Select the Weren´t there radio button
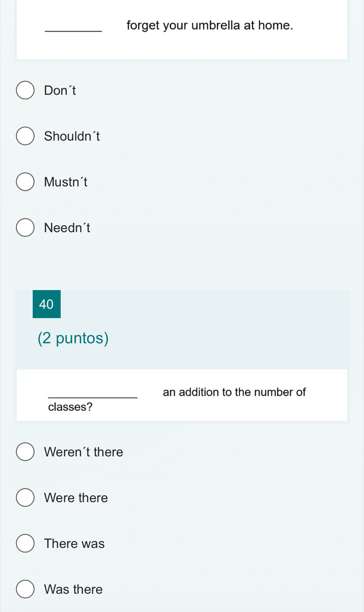This screenshot has width=364, height=612. [25, 452]
